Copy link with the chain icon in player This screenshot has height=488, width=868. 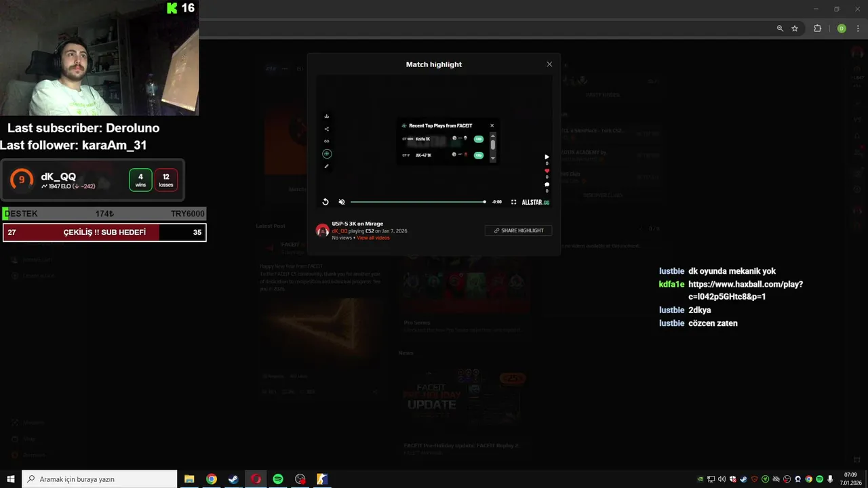point(326,141)
